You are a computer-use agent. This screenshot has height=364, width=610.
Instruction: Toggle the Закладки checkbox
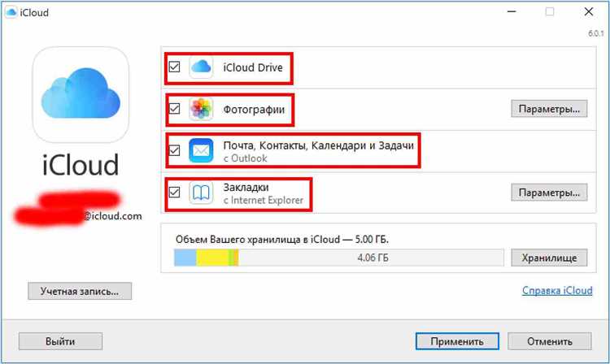[174, 192]
